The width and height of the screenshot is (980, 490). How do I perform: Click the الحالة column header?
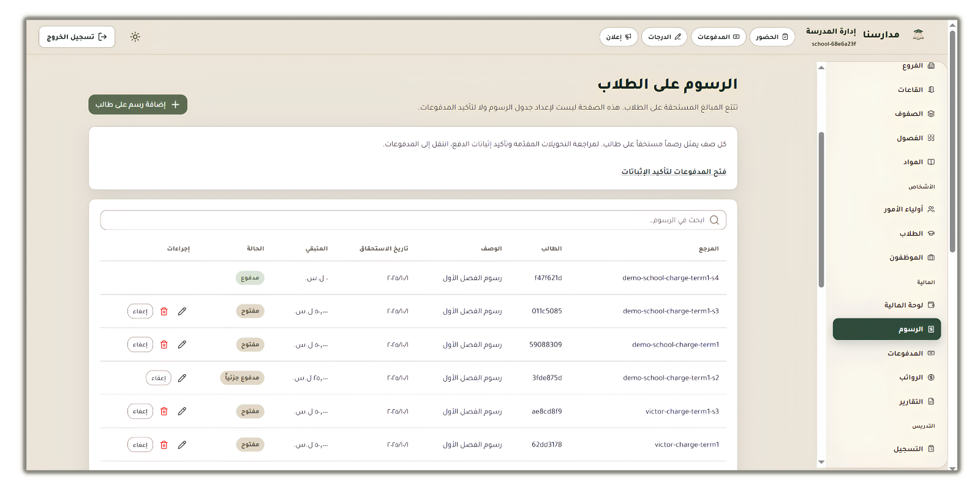[x=255, y=249]
